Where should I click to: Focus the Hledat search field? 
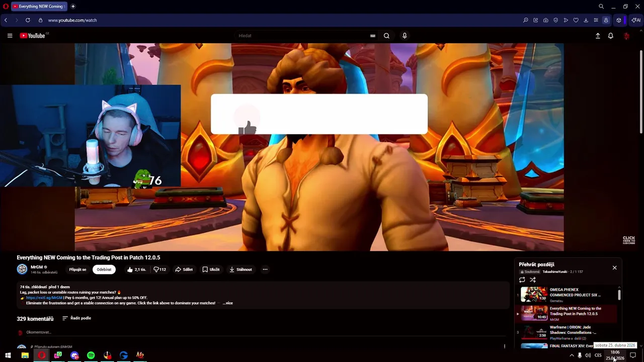pyautogui.click(x=302, y=36)
